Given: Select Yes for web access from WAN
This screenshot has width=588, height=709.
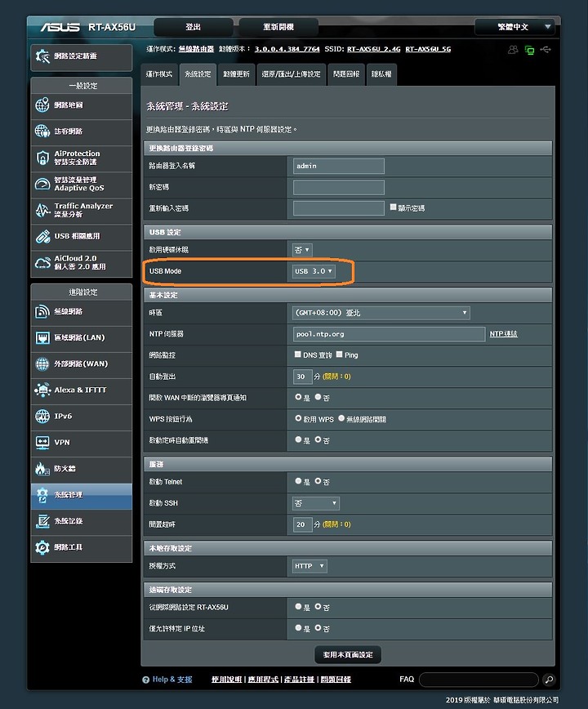Looking at the screenshot, I should click(x=298, y=606).
